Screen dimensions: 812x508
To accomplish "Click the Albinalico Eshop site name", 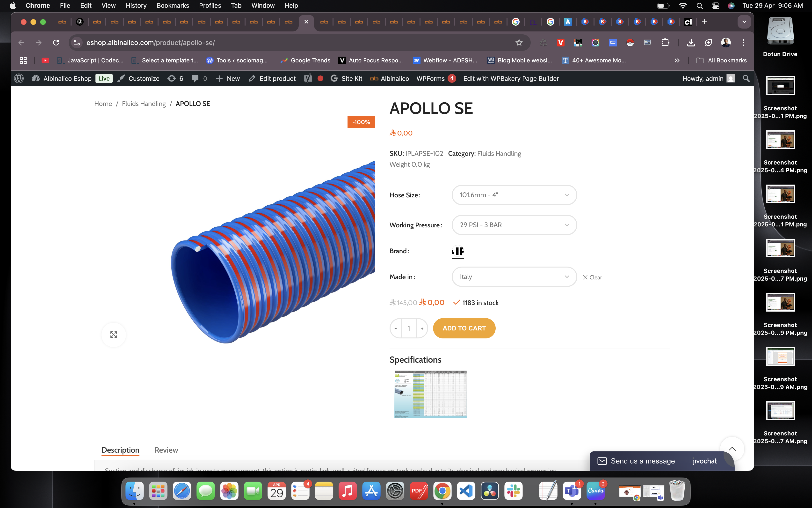I will (x=67, y=78).
